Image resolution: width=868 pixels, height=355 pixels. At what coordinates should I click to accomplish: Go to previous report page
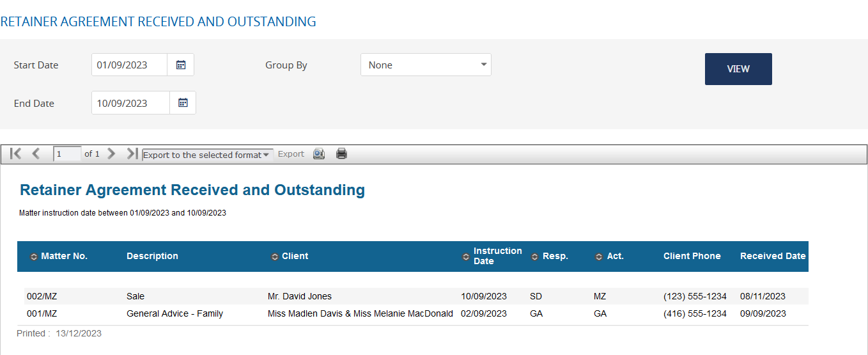click(36, 154)
